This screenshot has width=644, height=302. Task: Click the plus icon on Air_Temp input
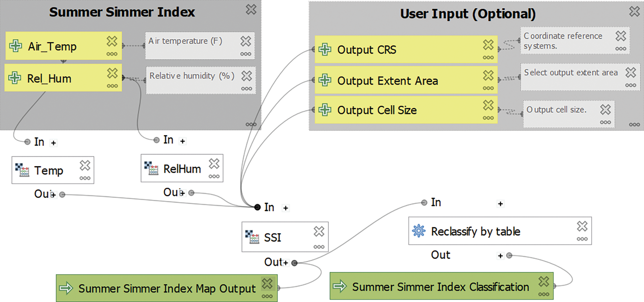tap(15, 46)
